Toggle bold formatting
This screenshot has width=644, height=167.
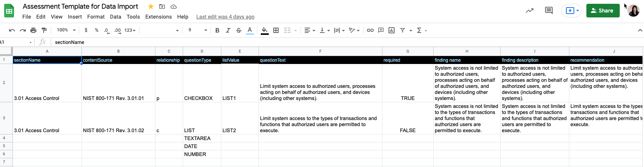click(217, 30)
